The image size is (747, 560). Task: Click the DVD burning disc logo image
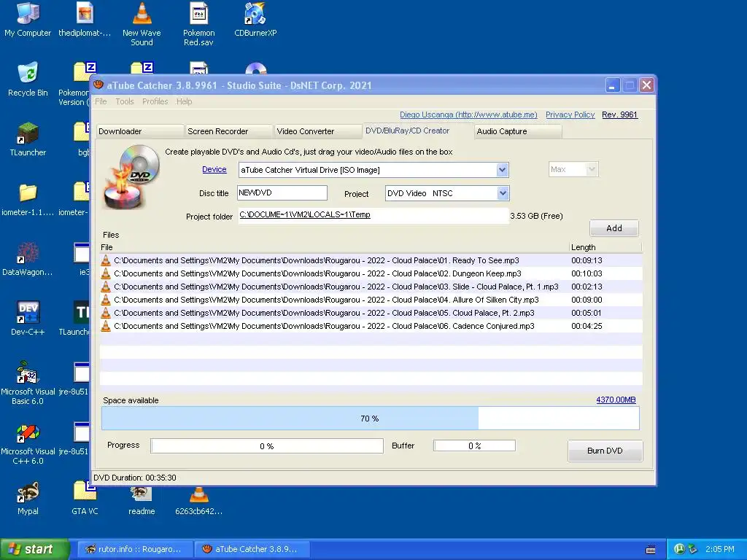[132, 177]
